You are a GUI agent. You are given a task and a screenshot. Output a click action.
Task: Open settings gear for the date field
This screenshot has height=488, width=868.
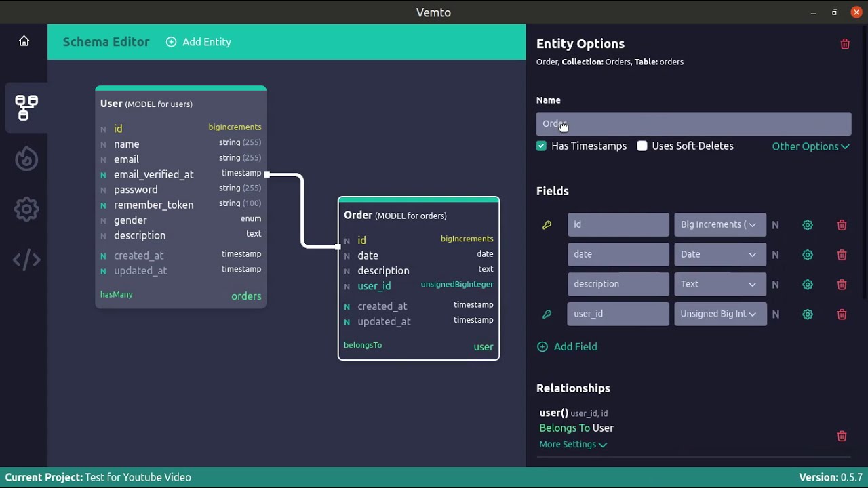pos(808,255)
